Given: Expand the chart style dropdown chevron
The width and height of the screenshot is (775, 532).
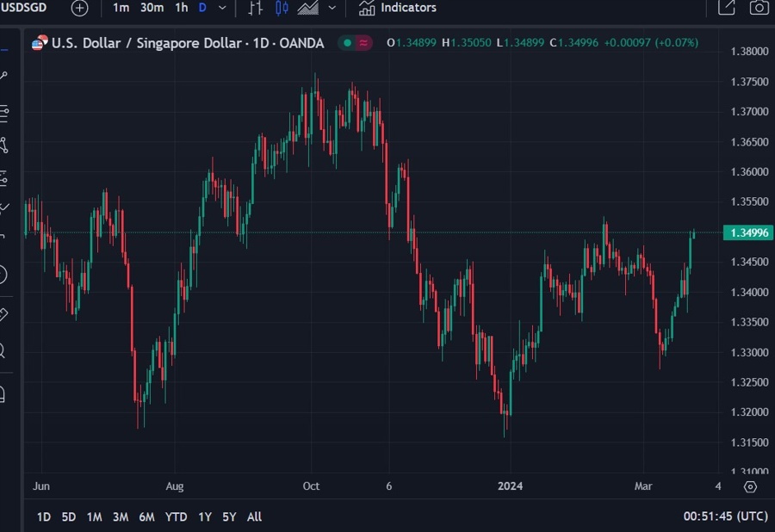Looking at the screenshot, I should (332, 8).
